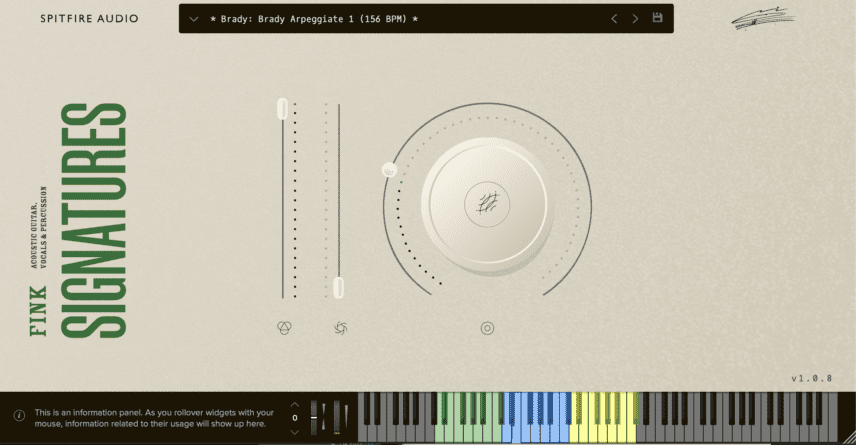Click the Brady Arpeggiate 1 preset name
Image resolution: width=856 pixels, height=445 pixels.
click(x=314, y=19)
